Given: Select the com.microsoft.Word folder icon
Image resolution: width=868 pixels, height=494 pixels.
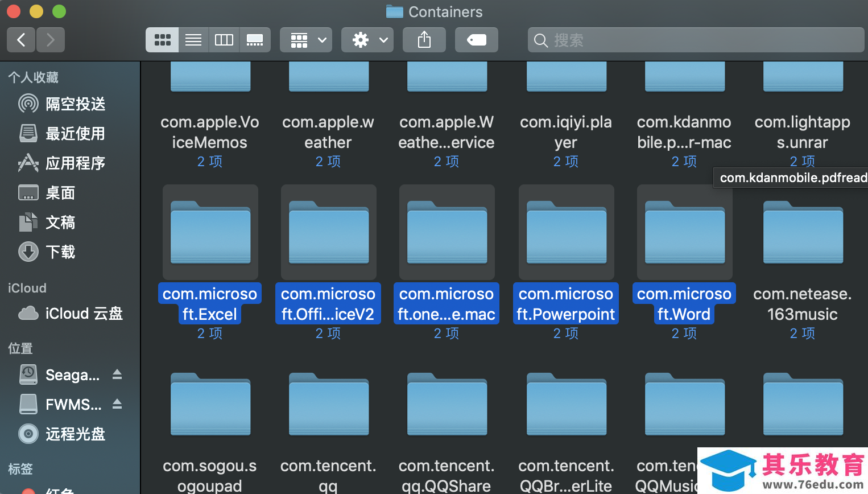Looking at the screenshot, I should [x=685, y=232].
